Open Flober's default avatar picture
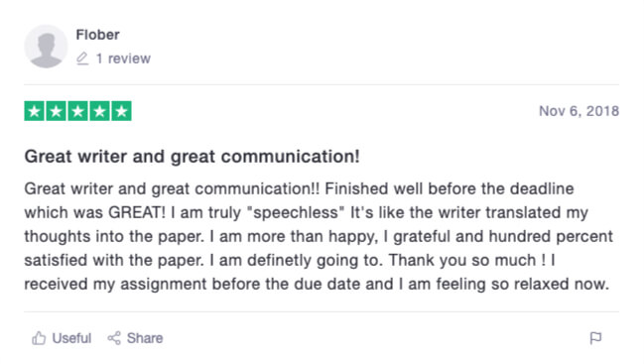The image size is (644, 364). coord(46,47)
